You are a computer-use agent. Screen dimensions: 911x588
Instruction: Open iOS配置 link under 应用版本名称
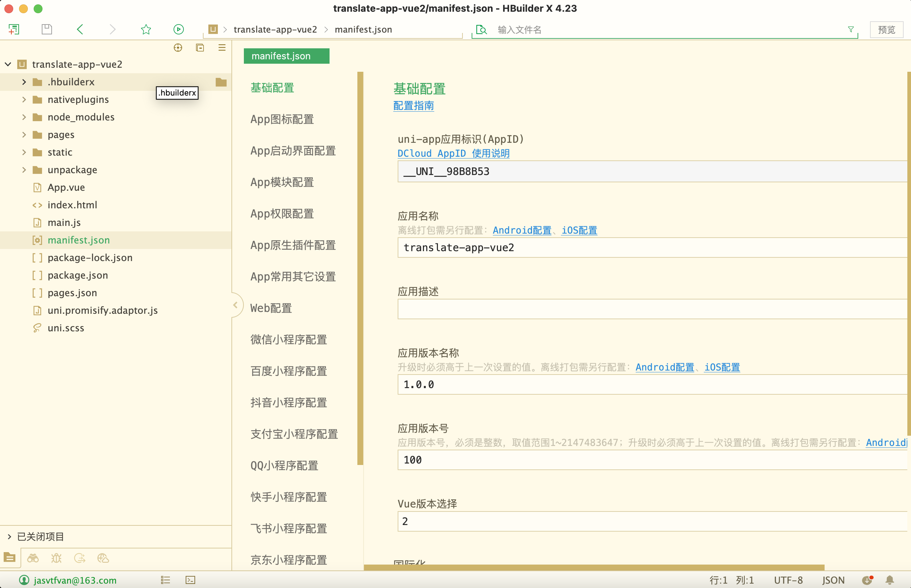point(722,367)
